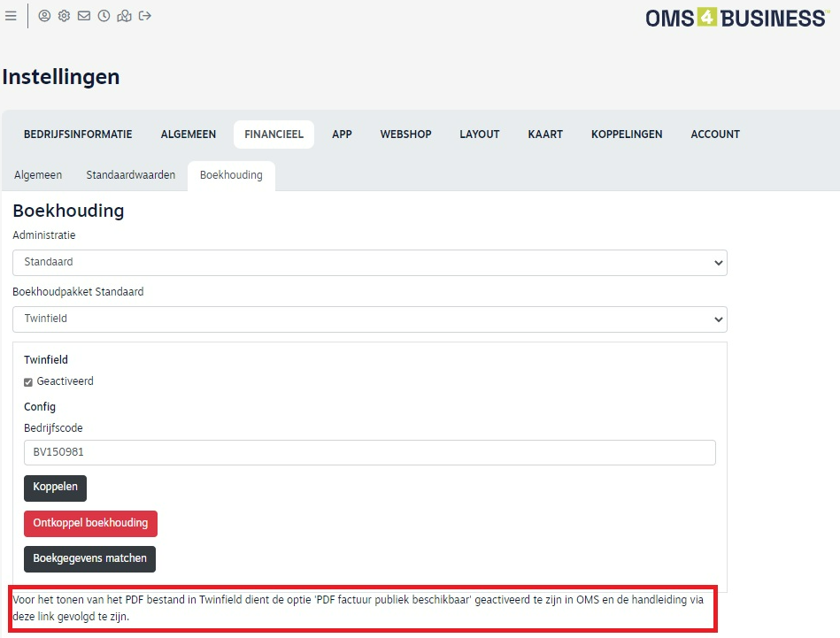
Task: Focus the Bedrijfscode input field
Action: [369, 452]
